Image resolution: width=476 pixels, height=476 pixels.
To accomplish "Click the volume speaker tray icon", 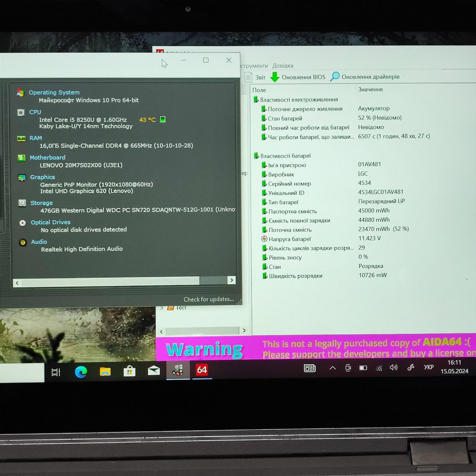I will [x=393, y=368].
